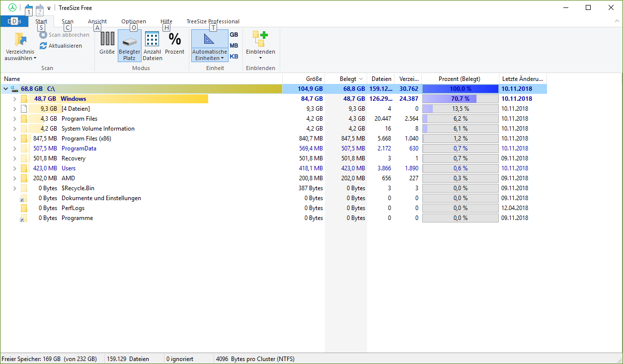This screenshot has width=623, height=364.
Task: Select the ProgramData folder name
Action: click(x=79, y=148)
